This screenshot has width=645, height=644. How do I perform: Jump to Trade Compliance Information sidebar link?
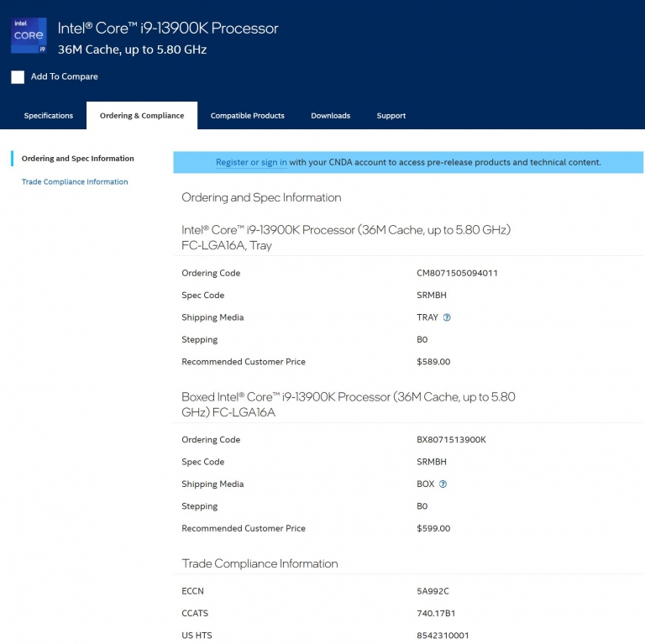coord(75,181)
